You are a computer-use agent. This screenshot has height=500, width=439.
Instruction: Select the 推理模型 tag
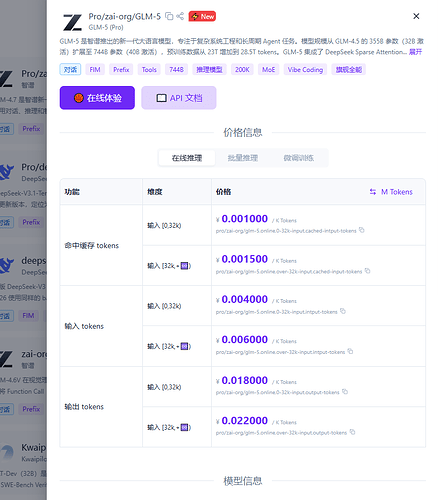tap(209, 69)
